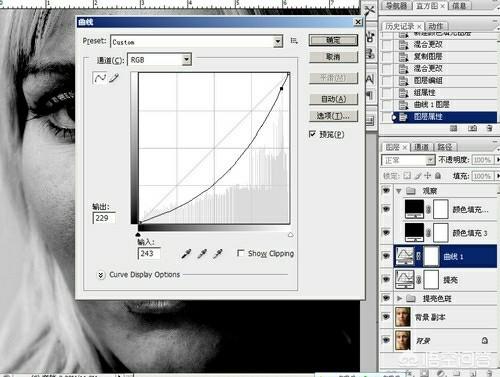This screenshot has height=377, width=500.
Task: Open the 通道 RGB channel dropdown
Action: click(159, 60)
